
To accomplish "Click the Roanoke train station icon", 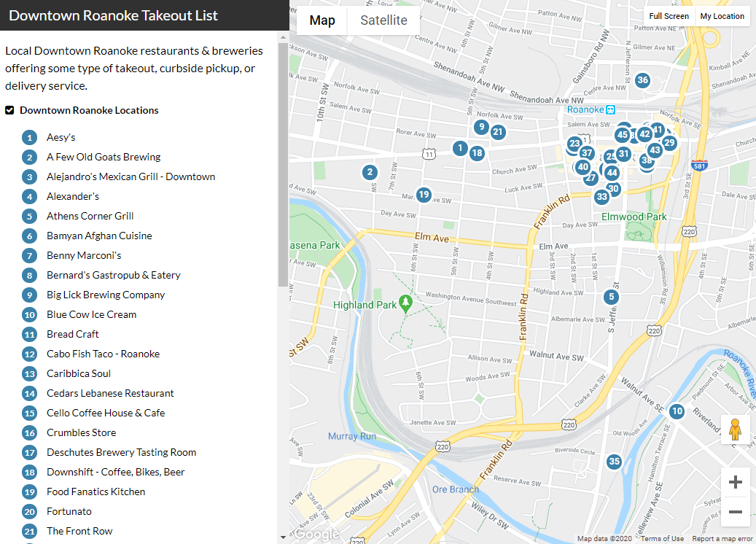I will (x=610, y=109).
